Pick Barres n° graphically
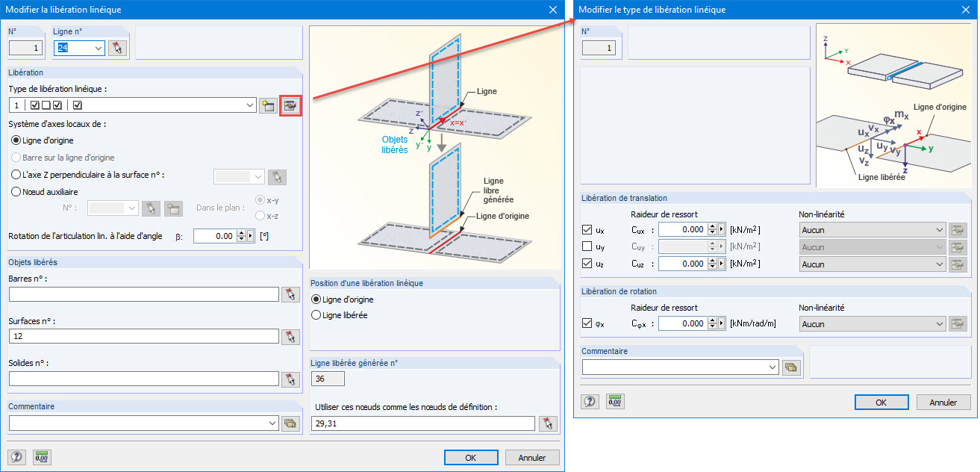Viewport: 980px width, 472px height. point(290,294)
